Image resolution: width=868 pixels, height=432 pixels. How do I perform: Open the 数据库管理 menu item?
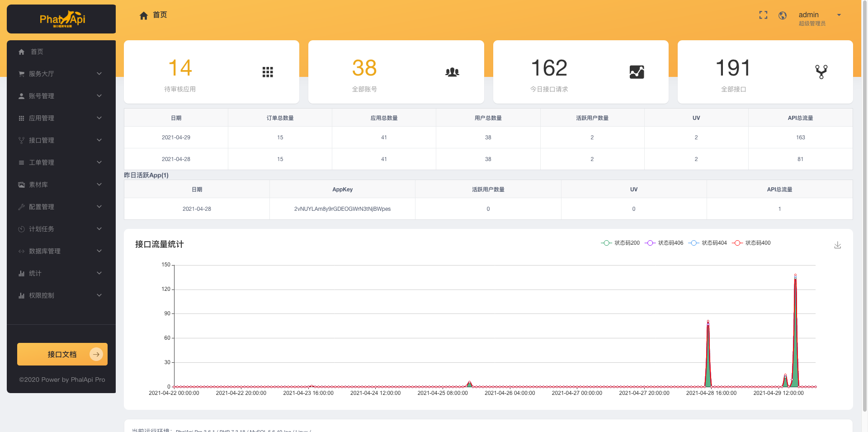tap(61, 251)
